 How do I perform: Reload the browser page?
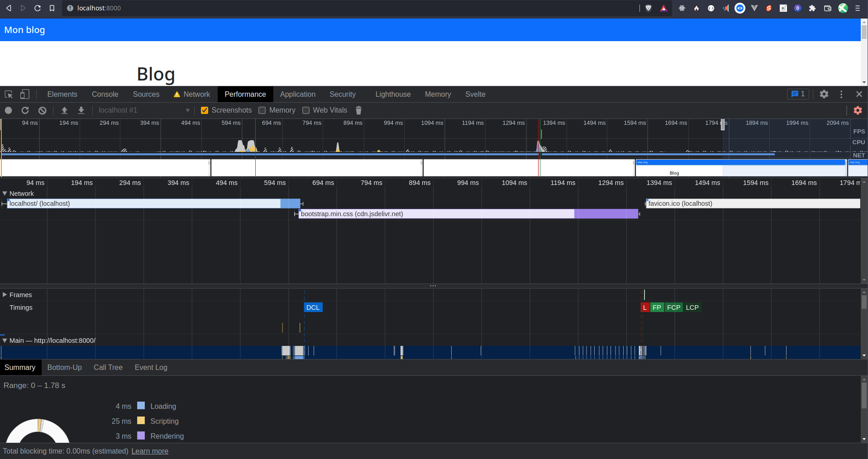[38, 8]
